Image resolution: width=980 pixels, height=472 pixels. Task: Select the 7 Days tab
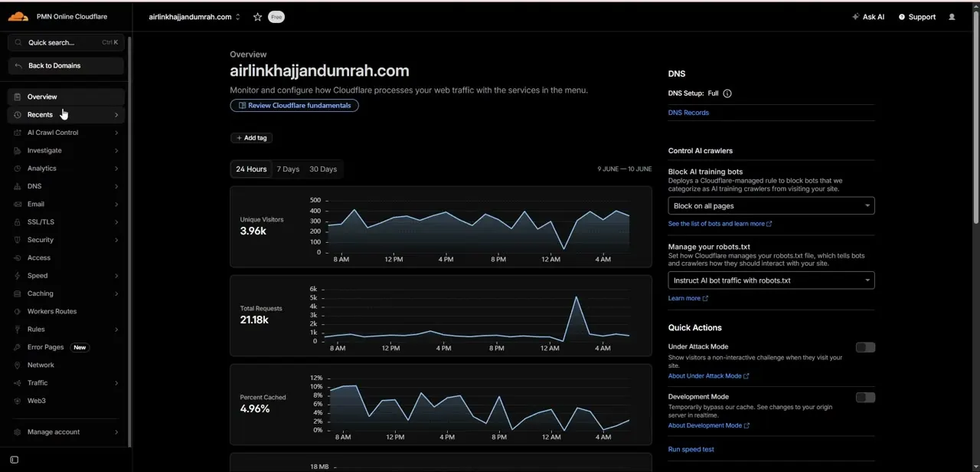tap(288, 169)
